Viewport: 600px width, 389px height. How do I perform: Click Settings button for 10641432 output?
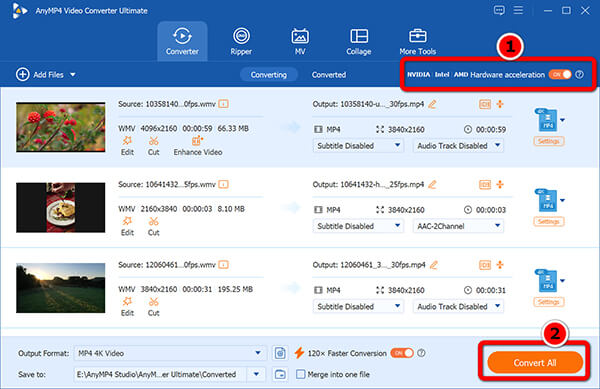click(x=548, y=222)
